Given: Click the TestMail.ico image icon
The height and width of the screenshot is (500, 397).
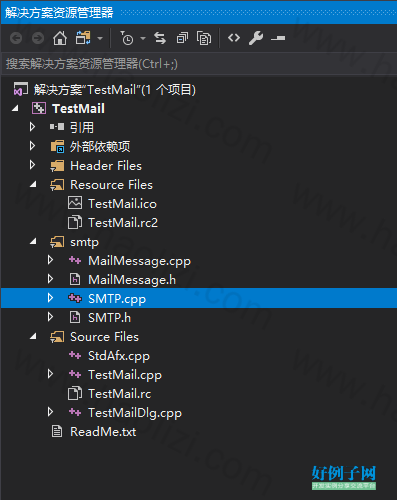Looking at the screenshot, I should pos(75,203).
